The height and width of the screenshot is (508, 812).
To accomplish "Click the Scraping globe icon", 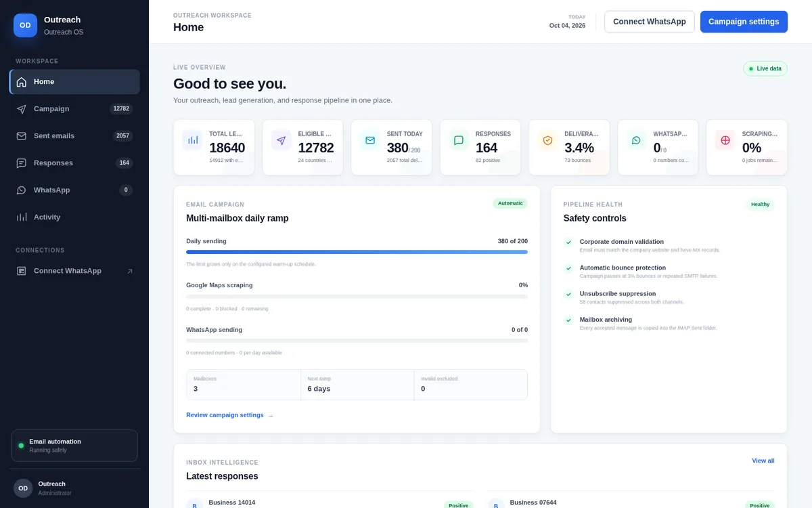I will pyautogui.click(x=725, y=140).
